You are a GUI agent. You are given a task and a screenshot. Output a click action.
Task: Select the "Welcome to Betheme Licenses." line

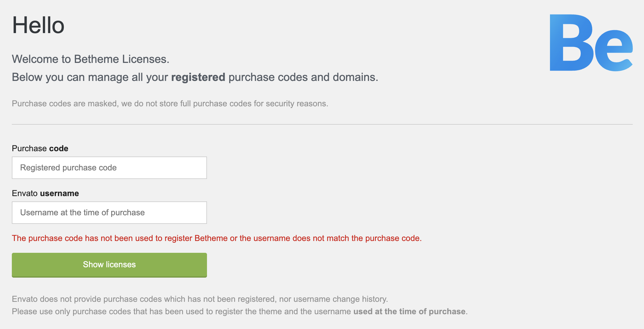90,59
